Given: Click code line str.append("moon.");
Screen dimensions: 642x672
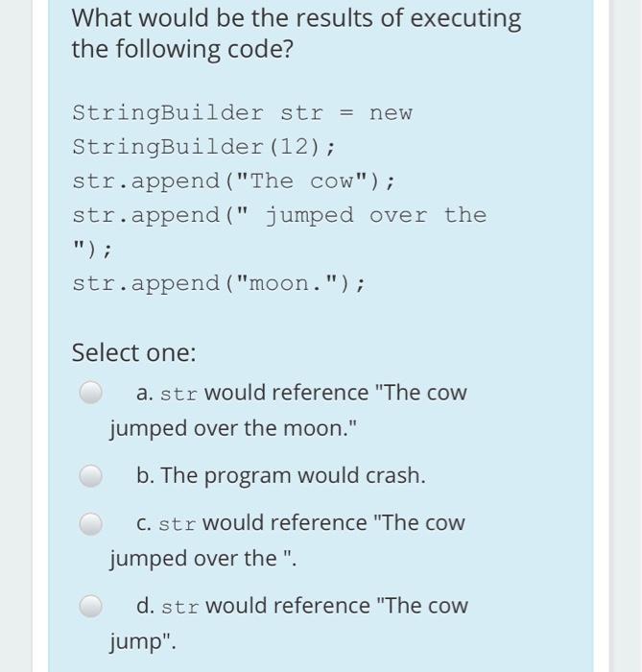Looking at the screenshot, I should click(219, 283).
